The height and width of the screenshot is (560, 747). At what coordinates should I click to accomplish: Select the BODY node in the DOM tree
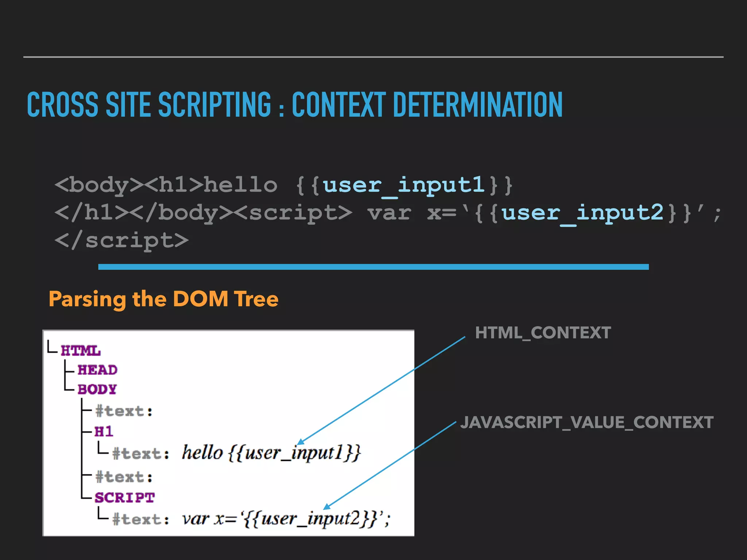click(x=97, y=389)
